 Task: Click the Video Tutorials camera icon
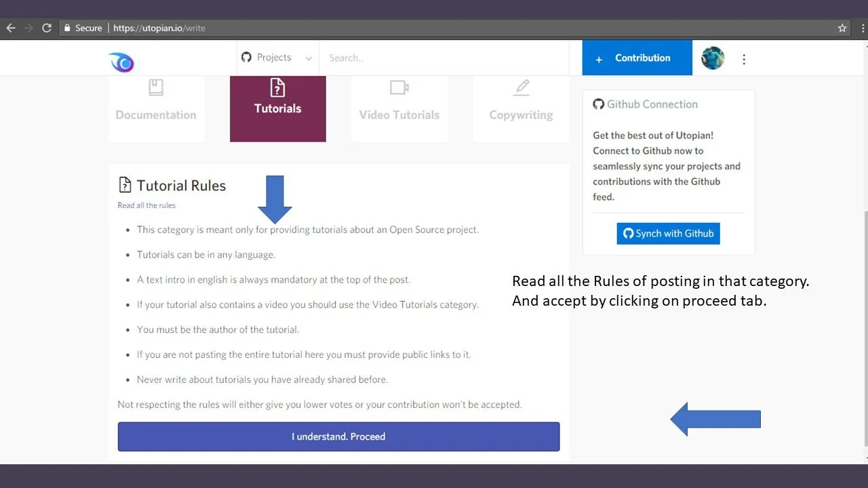pyautogui.click(x=399, y=87)
